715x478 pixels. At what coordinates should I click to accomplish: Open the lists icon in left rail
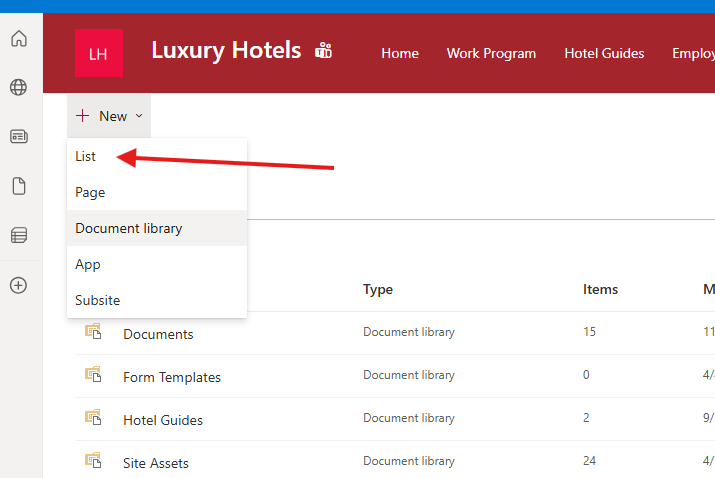18,236
